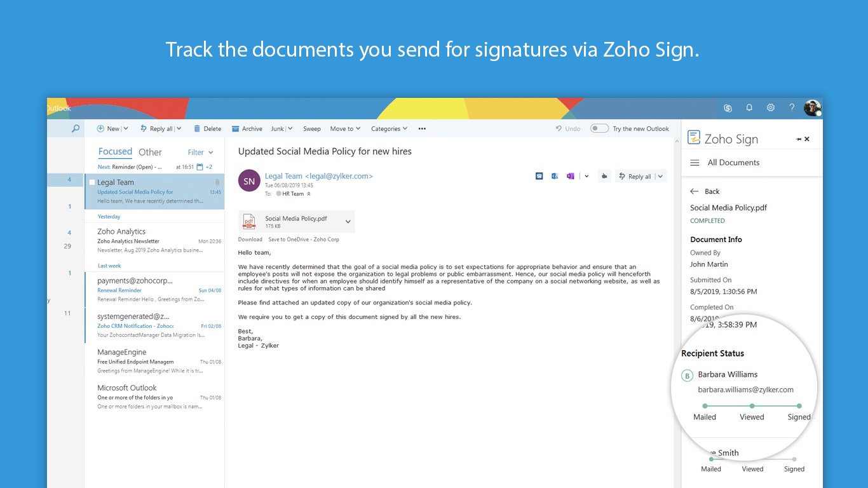Open the Zoho Sign hamburger menu
Viewport: 868px width, 488px height.
coord(695,163)
